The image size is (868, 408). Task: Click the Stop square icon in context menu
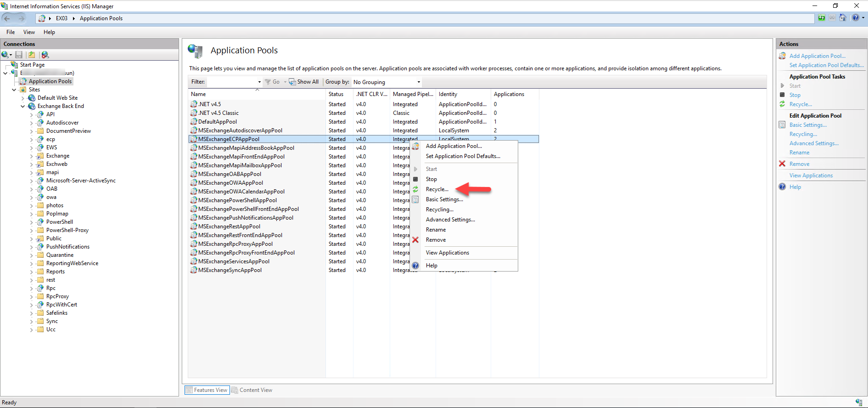(415, 179)
